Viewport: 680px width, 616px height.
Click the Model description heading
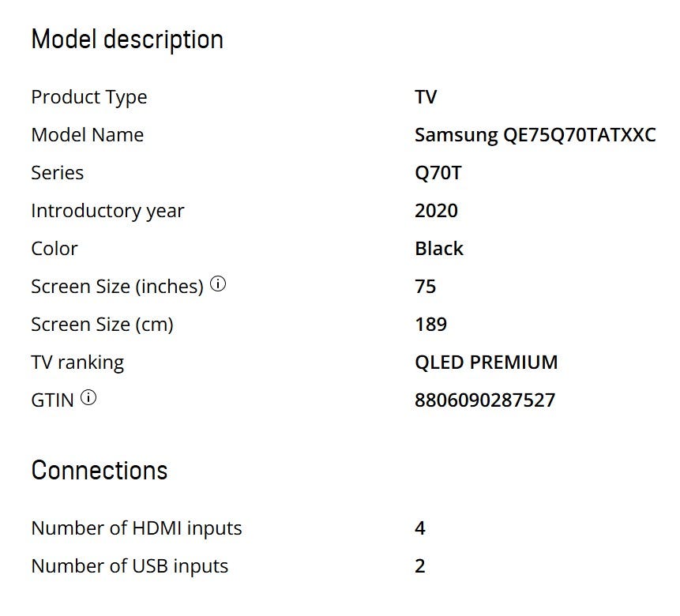click(127, 39)
